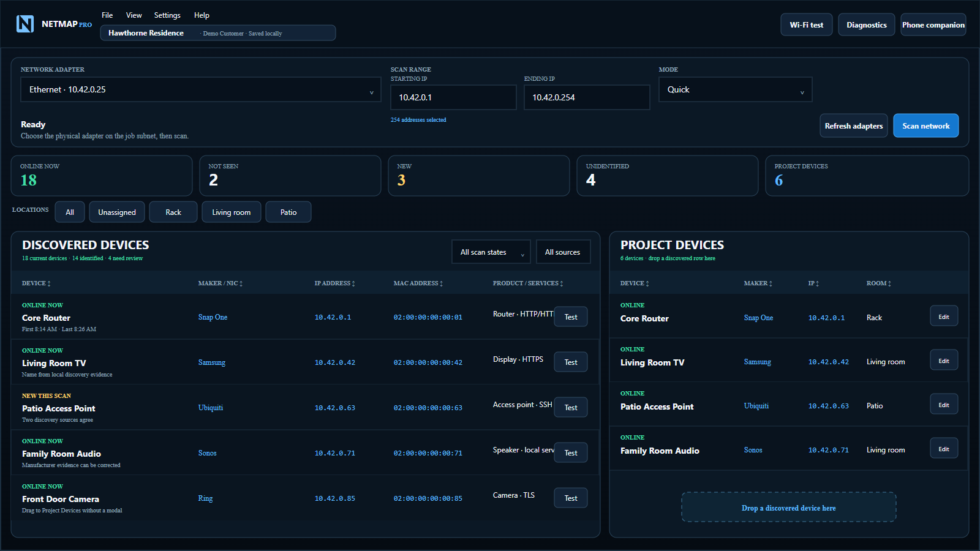Image resolution: width=980 pixels, height=551 pixels.
Task: Click 'Camera · TLS' services text
Action: click(514, 495)
